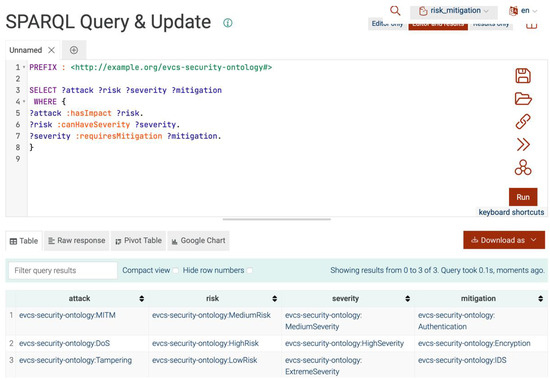Switch to Results only view
This screenshot has width=550, height=380.
click(x=491, y=25)
